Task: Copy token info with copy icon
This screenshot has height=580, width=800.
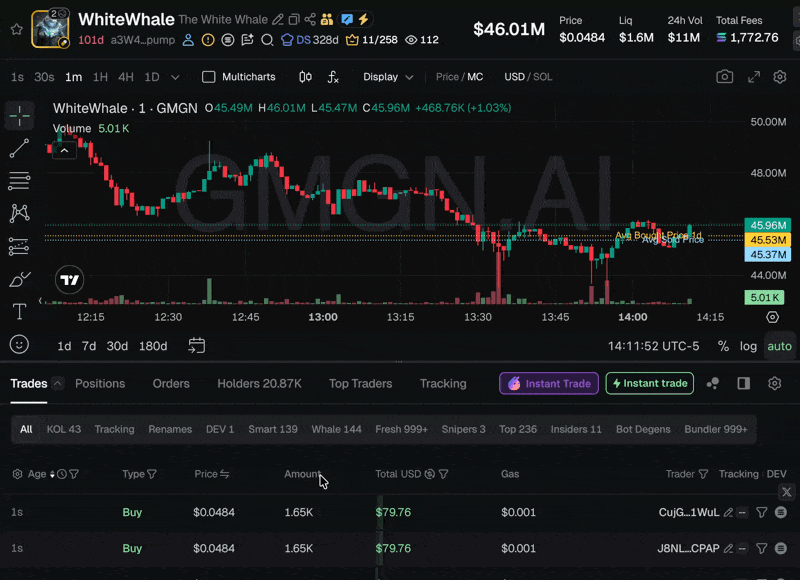Action: click(x=294, y=20)
